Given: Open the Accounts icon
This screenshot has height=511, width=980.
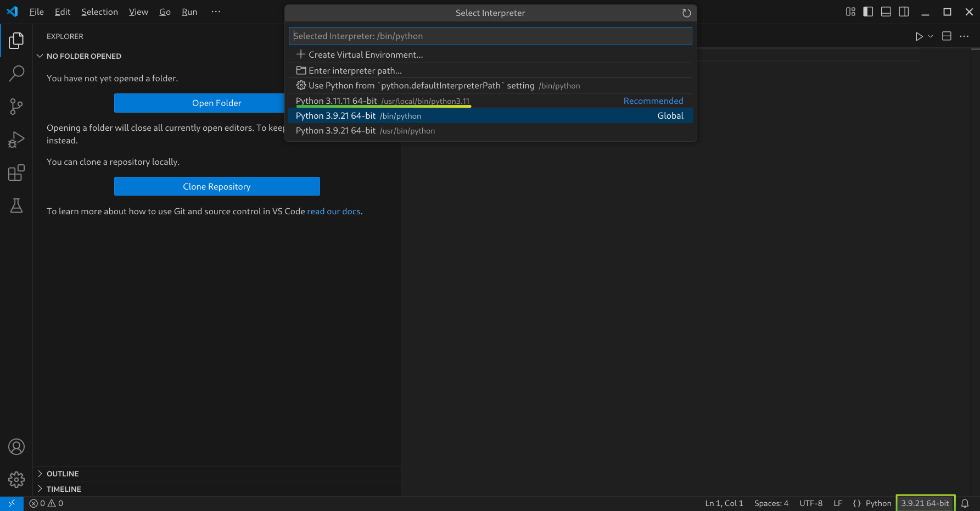Looking at the screenshot, I should [x=16, y=447].
